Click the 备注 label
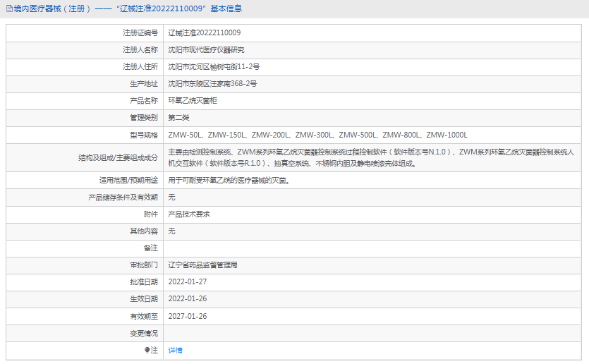589x364 pixels. 151,248
